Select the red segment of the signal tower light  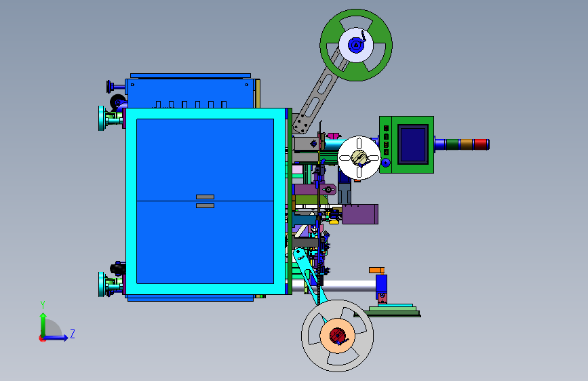click(480, 144)
